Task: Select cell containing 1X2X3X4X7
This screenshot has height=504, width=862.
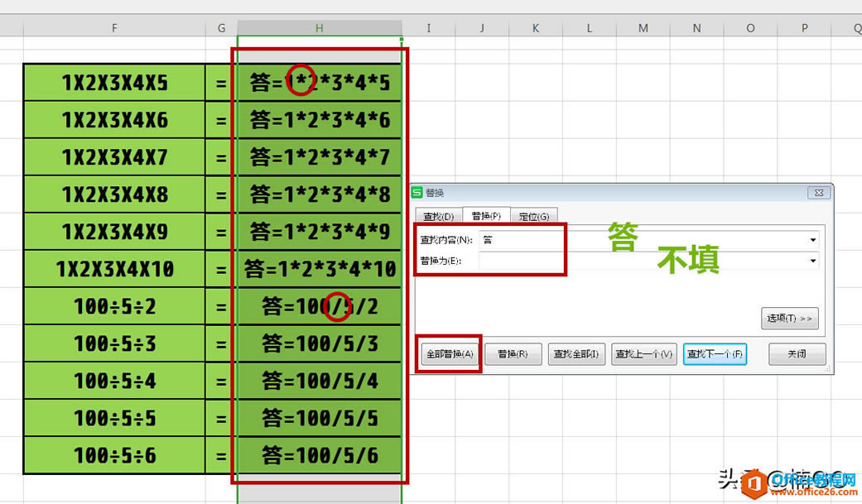Action: 114,157
